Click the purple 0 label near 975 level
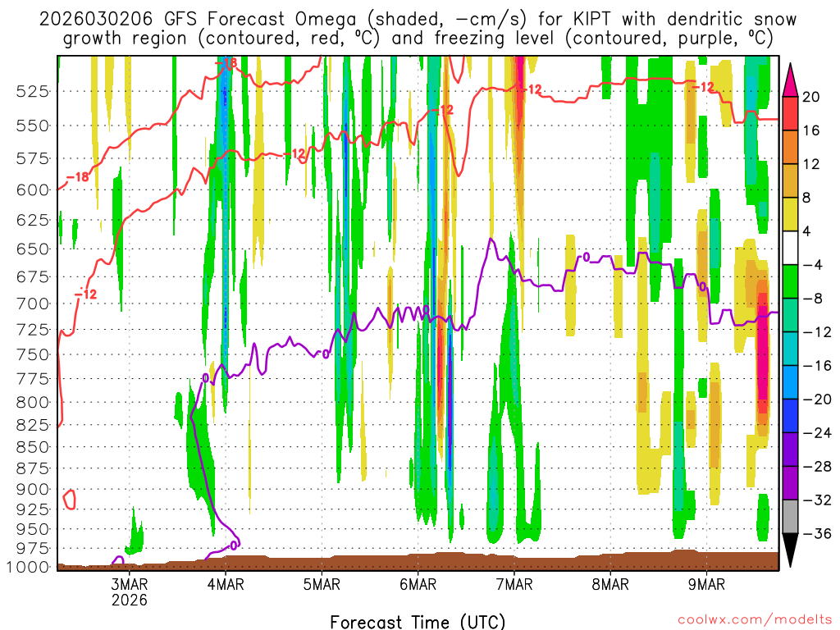 pos(233,546)
